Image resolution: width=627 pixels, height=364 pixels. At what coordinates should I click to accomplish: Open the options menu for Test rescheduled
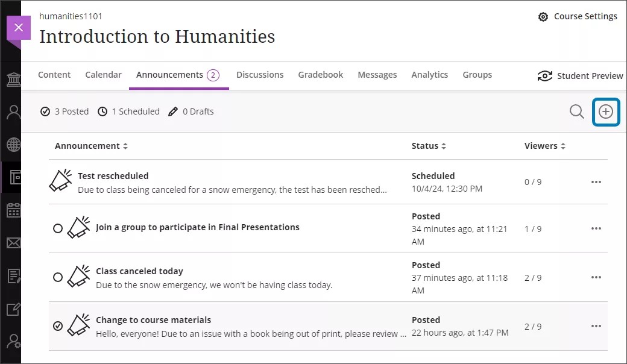(x=596, y=181)
